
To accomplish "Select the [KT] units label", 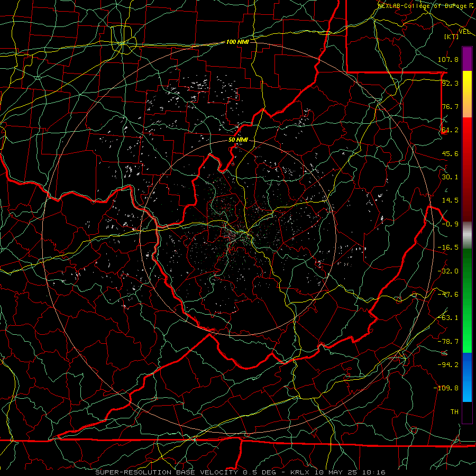I will click(452, 36).
